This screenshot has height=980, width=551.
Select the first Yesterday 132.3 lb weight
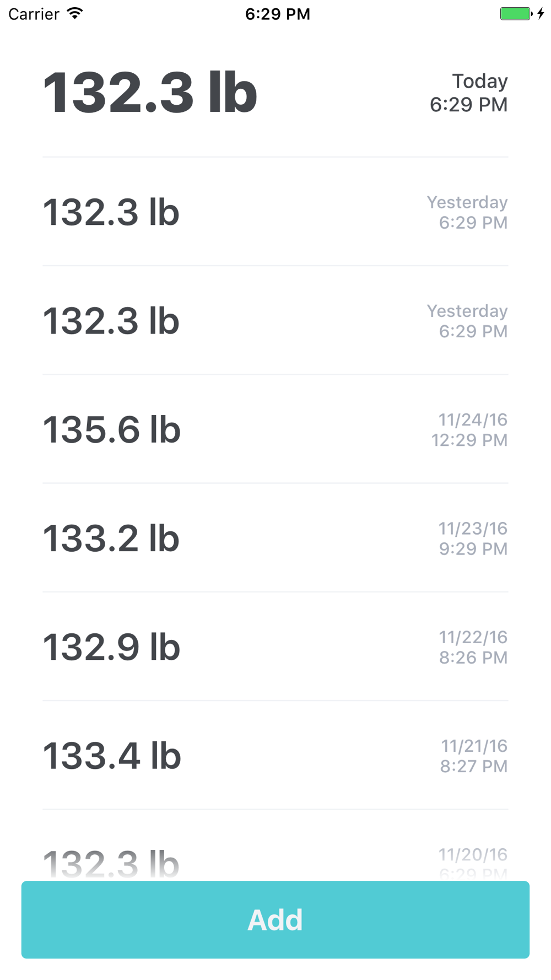tap(111, 212)
